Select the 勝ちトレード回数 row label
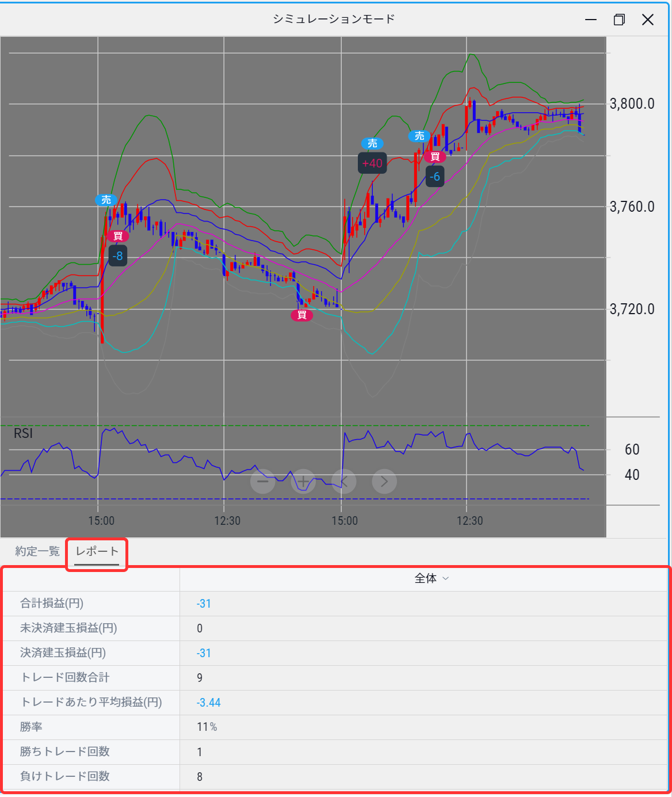The image size is (672, 797). pos(65,752)
